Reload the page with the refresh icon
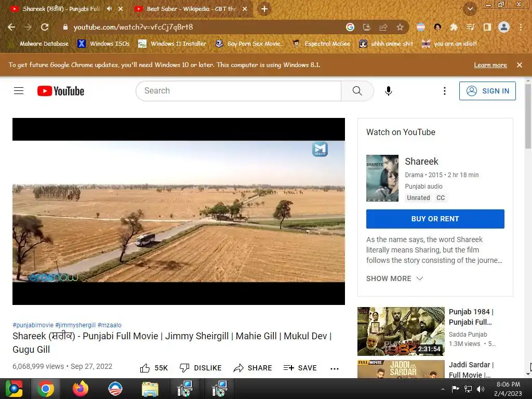This screenshot has height=399, width=532. (x=45, y=27)
